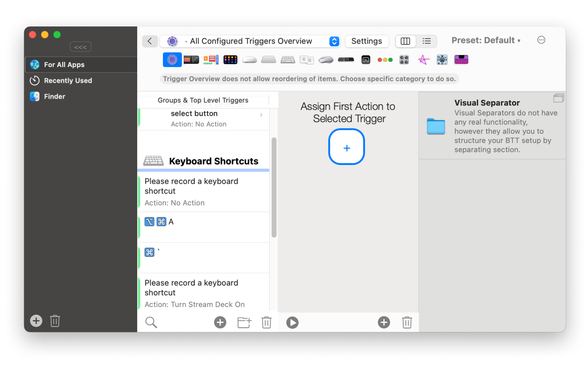Open the Trackpad triggers section
This screenshot has height=367, width=588.
click(268, 60)
